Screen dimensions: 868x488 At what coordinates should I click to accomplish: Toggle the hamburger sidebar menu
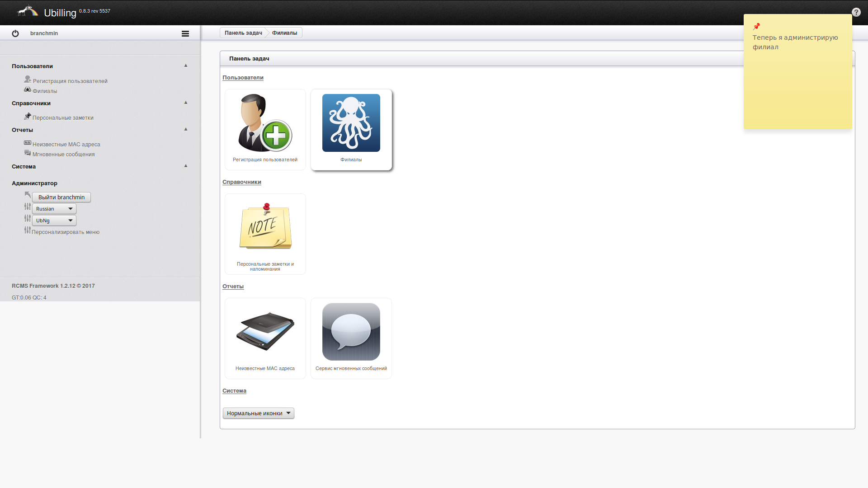[185, 33]
